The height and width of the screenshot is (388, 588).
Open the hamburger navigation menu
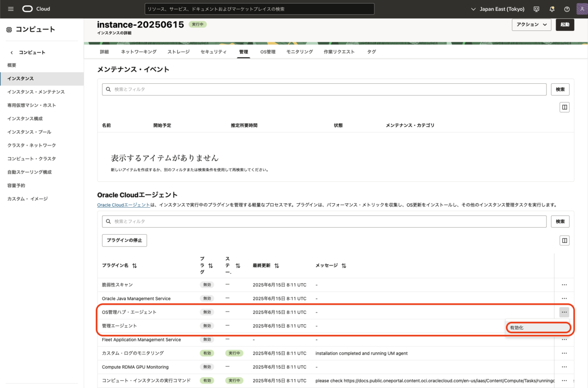point(11,9)
